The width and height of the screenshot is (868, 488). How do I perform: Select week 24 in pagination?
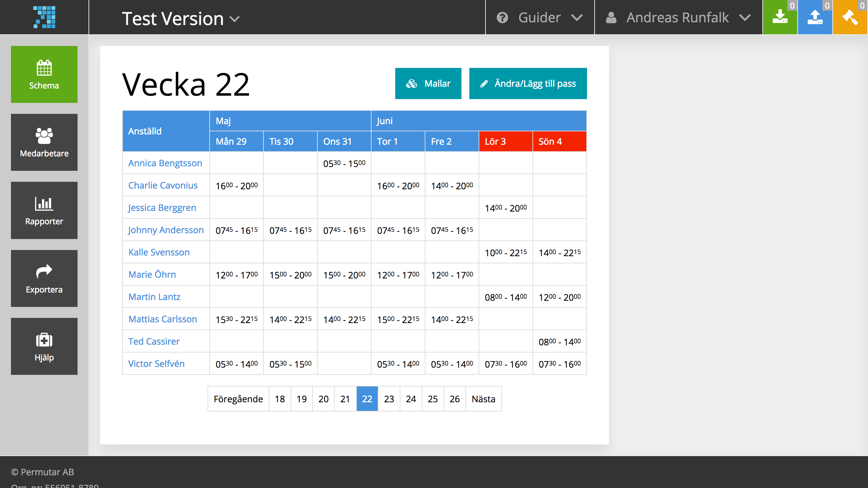(x=411, y=399)
